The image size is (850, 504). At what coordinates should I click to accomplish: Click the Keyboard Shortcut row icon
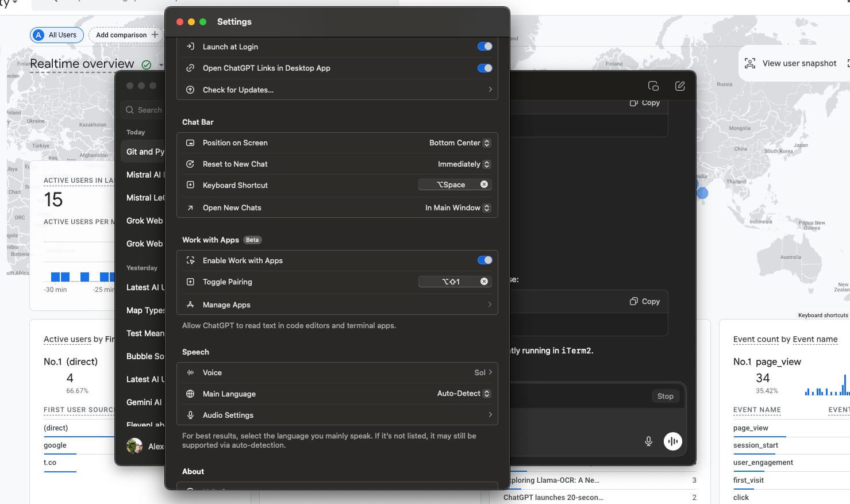point(190,185)
